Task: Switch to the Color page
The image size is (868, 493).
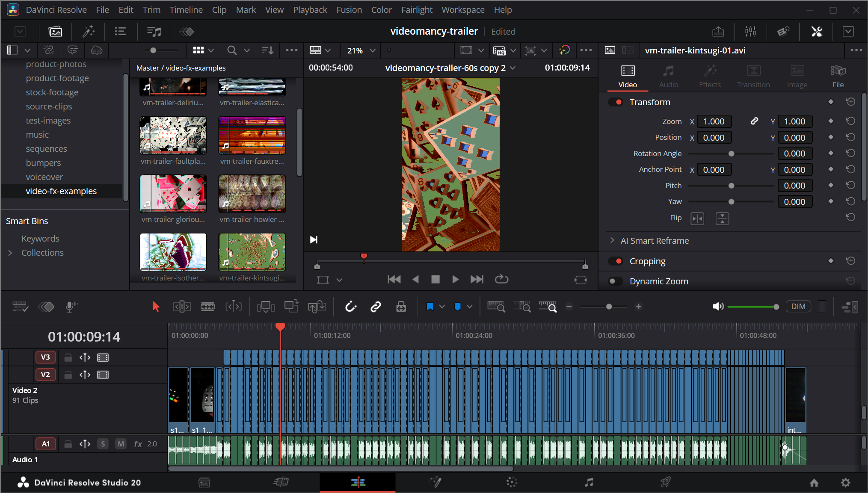Action: 512,482
